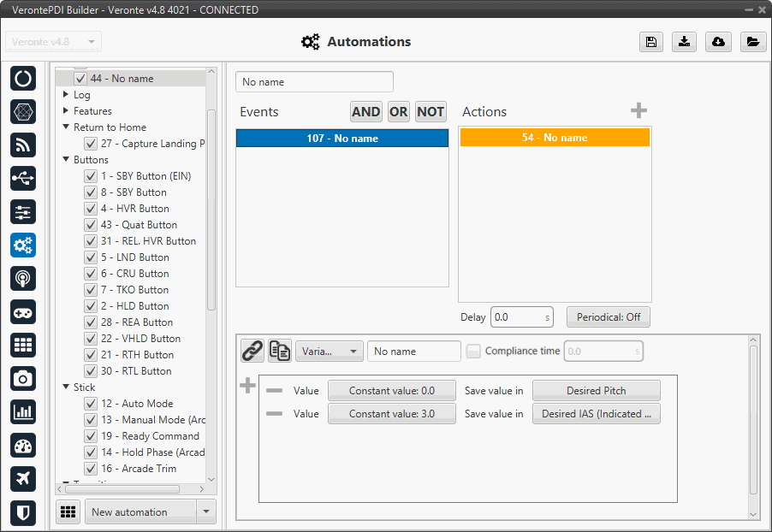Select event 107 - No name

pos(342,139)
